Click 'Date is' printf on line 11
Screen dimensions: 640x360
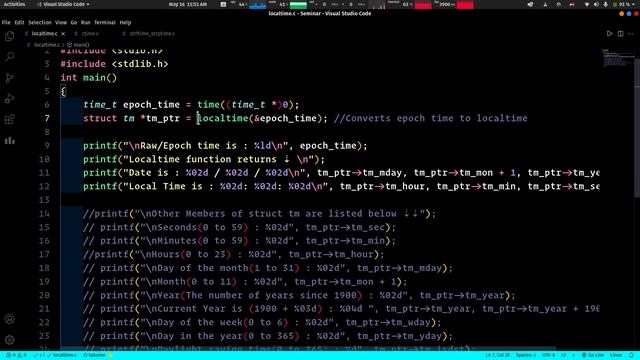[x=341, y=173]
